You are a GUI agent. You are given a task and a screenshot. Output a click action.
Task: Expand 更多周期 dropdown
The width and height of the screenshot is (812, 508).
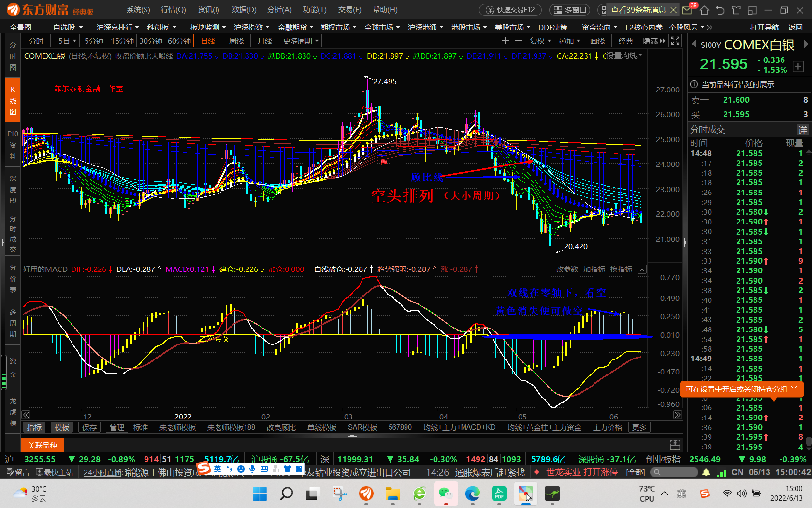click(x=301, y=41)
